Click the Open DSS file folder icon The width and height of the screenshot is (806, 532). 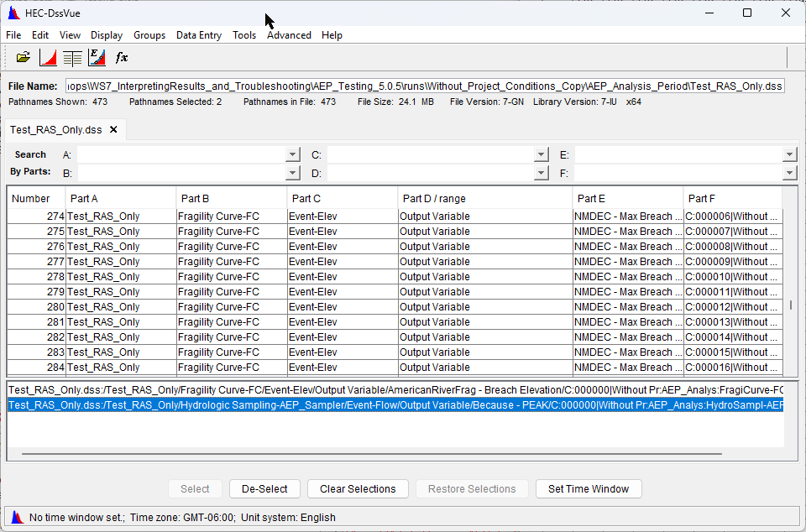point(24,57)
